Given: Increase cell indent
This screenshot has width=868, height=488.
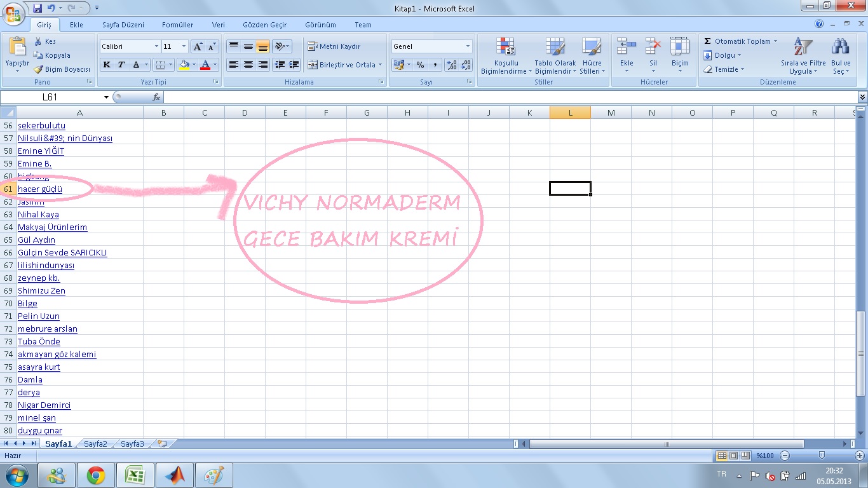Looking at the screenshot, I should click(x=294, y=65).
